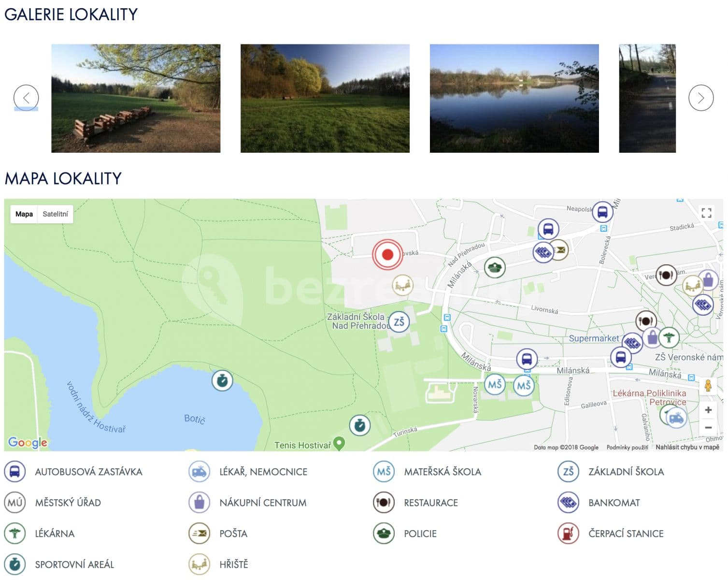Zoom in the map with plus button

708,410
